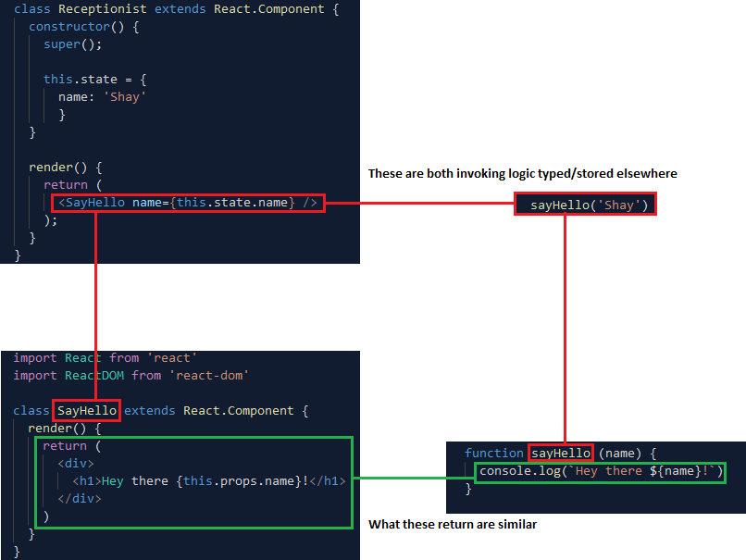Click the red-boxed SayHello JSX element

185,202
